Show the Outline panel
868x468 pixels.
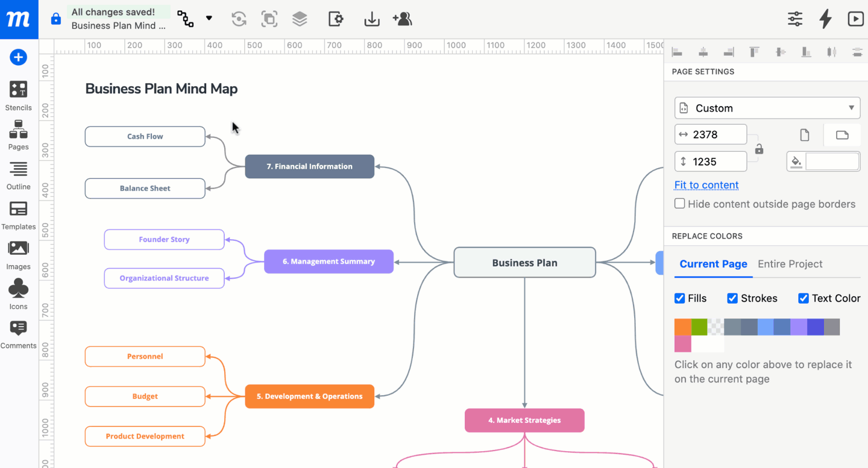tap(18, 175)
